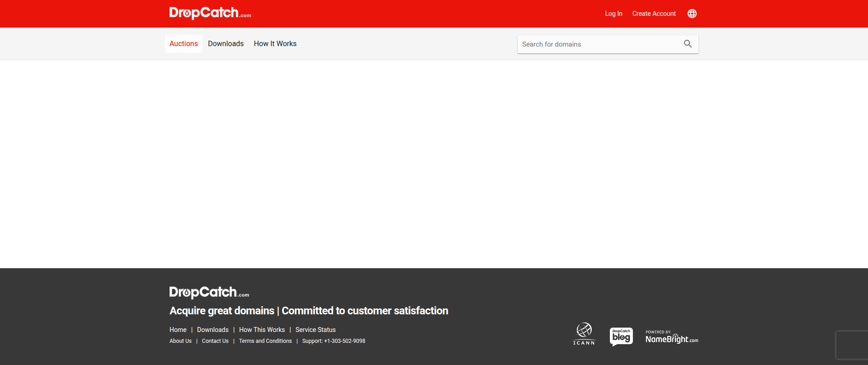Click the NameBright.com logo
868x365 pixels.
tap(672, 337)
